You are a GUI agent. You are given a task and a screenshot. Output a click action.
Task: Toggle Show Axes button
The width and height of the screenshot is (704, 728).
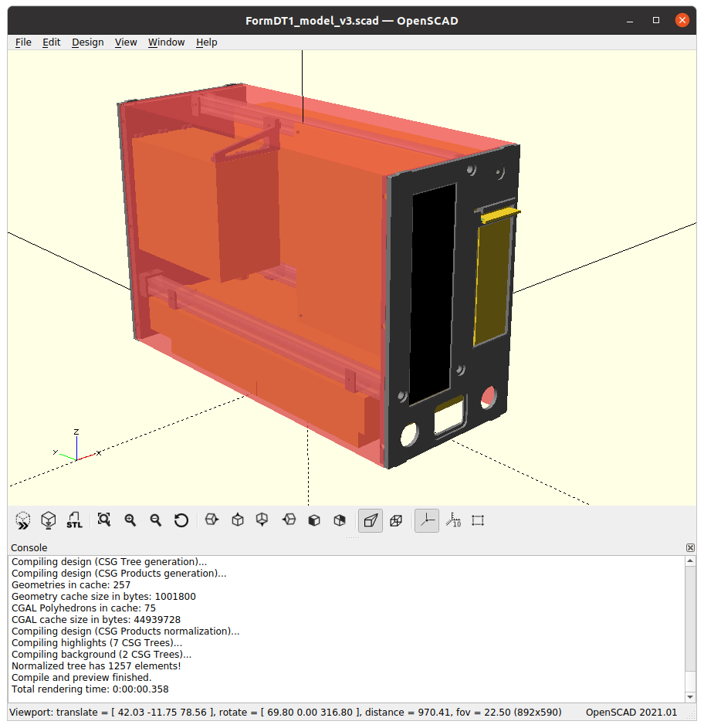pos(427,520)
